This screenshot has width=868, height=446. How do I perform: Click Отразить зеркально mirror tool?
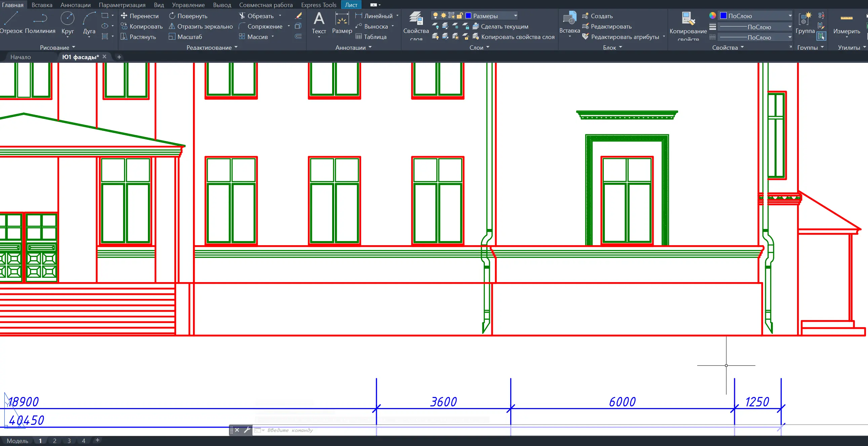pyautogui.click(x=201, y=26)
